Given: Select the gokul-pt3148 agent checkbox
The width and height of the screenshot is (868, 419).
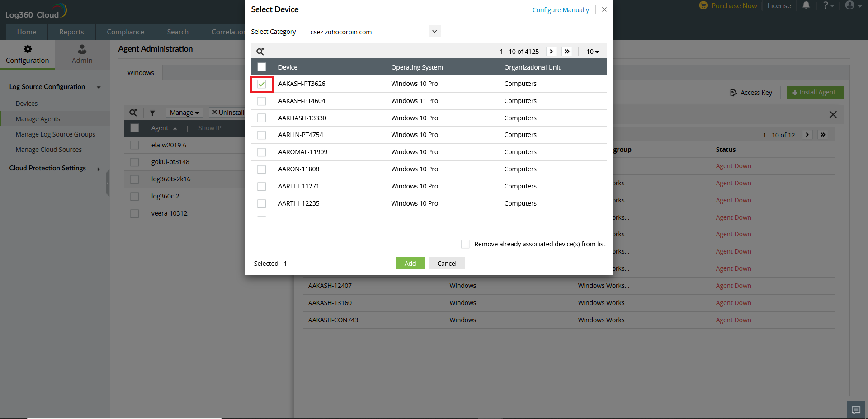Looking at the screenshot, I should (x=135, y=162).
